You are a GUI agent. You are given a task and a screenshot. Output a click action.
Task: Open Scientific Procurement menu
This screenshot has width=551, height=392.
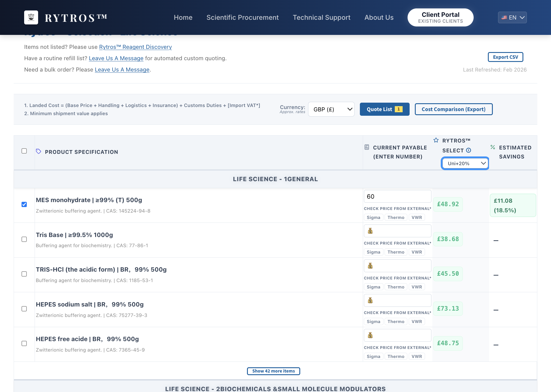pos(243,17)
